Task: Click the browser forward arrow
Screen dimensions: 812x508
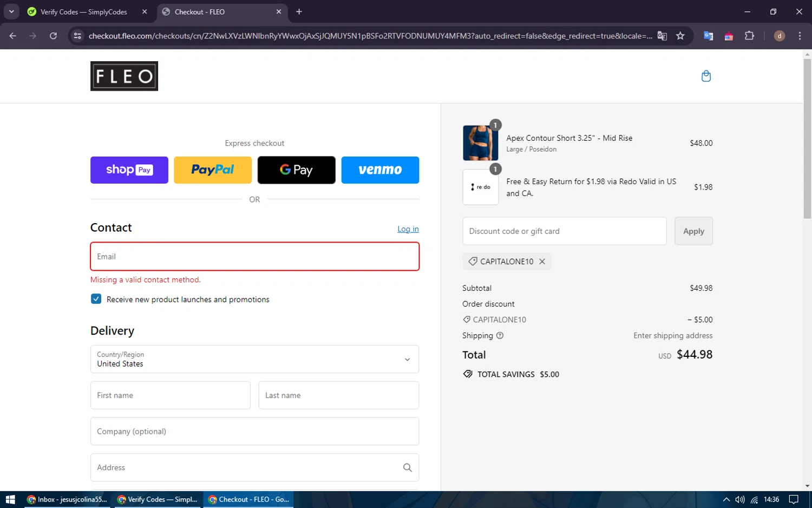Action: (x=33, y=36)
